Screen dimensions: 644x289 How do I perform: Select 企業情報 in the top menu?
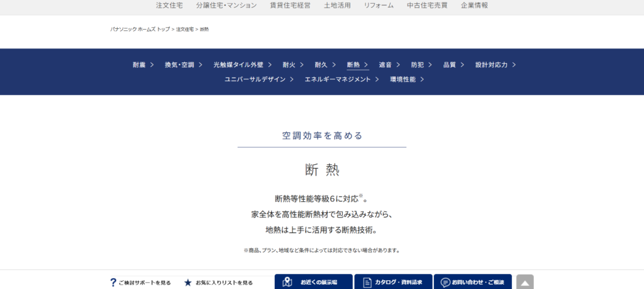point(474,5)
